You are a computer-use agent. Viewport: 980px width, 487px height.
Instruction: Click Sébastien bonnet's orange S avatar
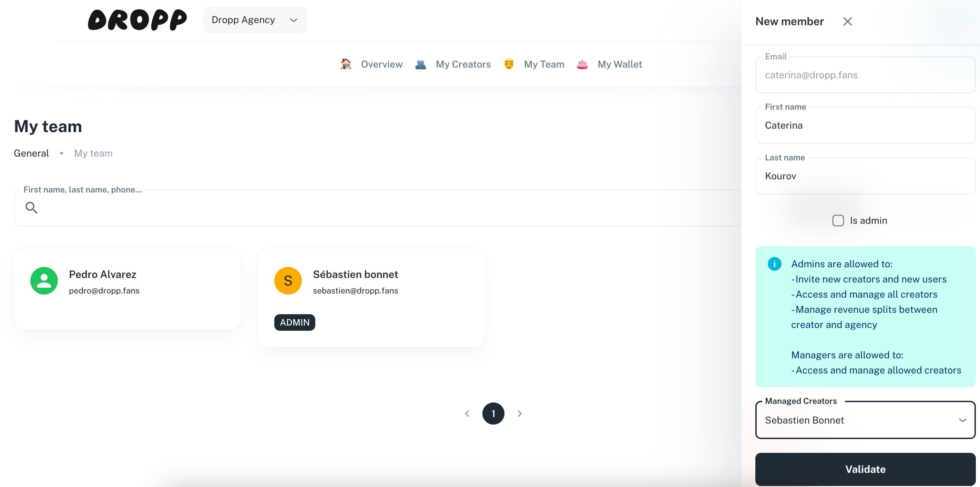click(x=288, y=281)
